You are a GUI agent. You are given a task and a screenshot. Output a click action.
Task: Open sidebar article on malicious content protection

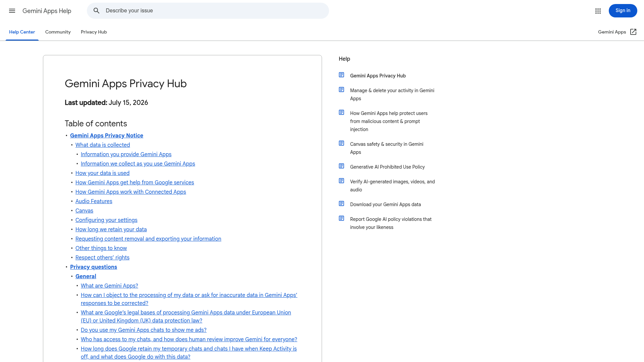tap(389, 121)
